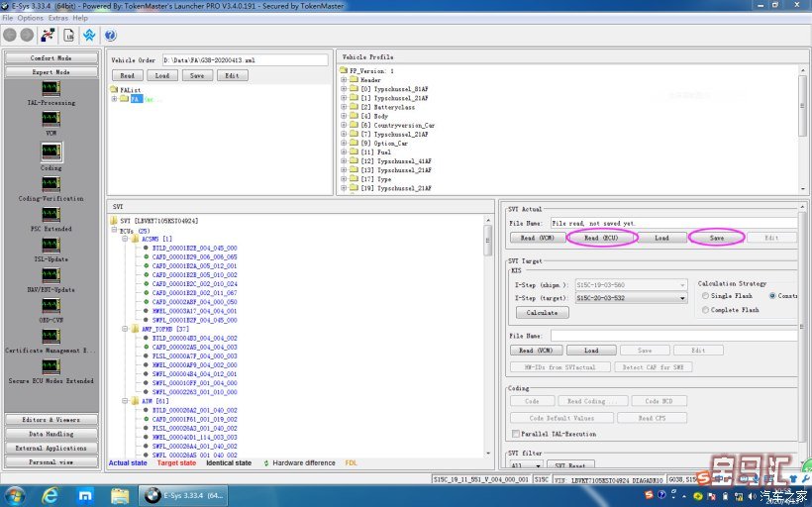
Task: Expand [9] Option_Car node
Action: (x=344, y=143)
